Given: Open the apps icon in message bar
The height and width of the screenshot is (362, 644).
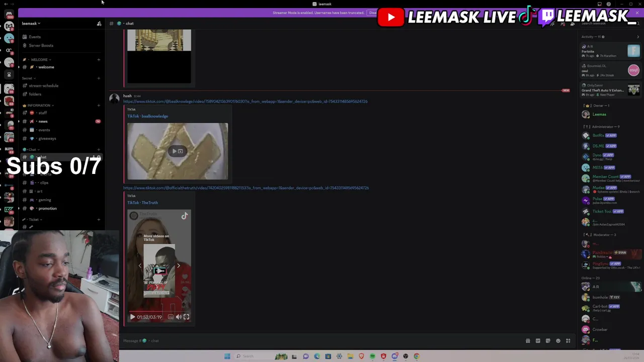Looking at the screenshot, I should (x=568, y=341).
